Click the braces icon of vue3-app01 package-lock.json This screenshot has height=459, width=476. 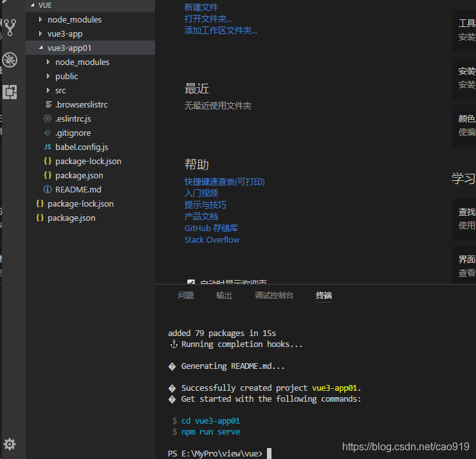(48, 162)
